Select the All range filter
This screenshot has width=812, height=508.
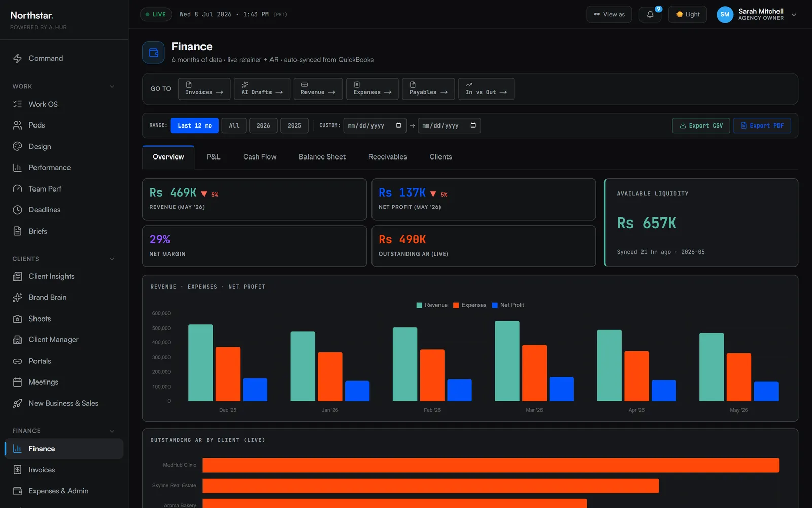tap(234, 125)
